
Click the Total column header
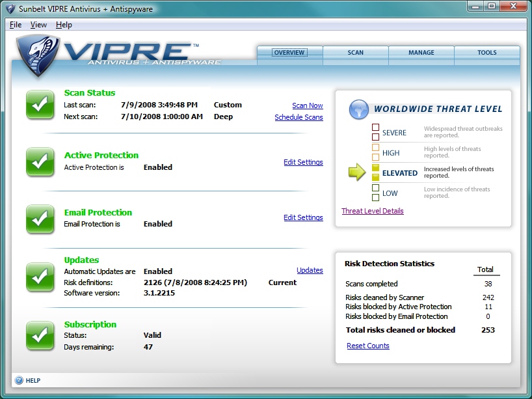pos(485,269)
